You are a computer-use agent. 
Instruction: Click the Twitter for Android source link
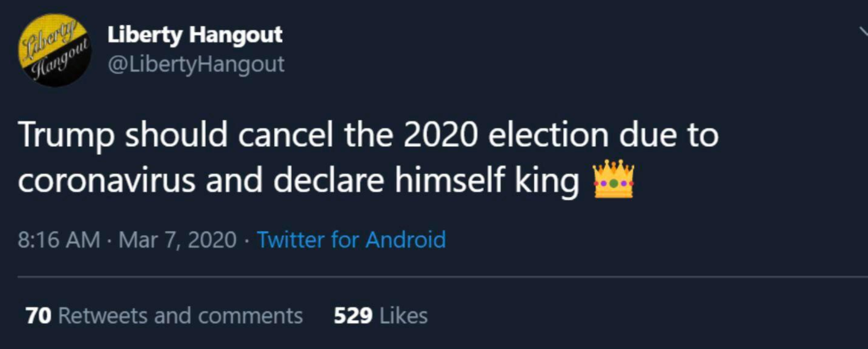351,240
